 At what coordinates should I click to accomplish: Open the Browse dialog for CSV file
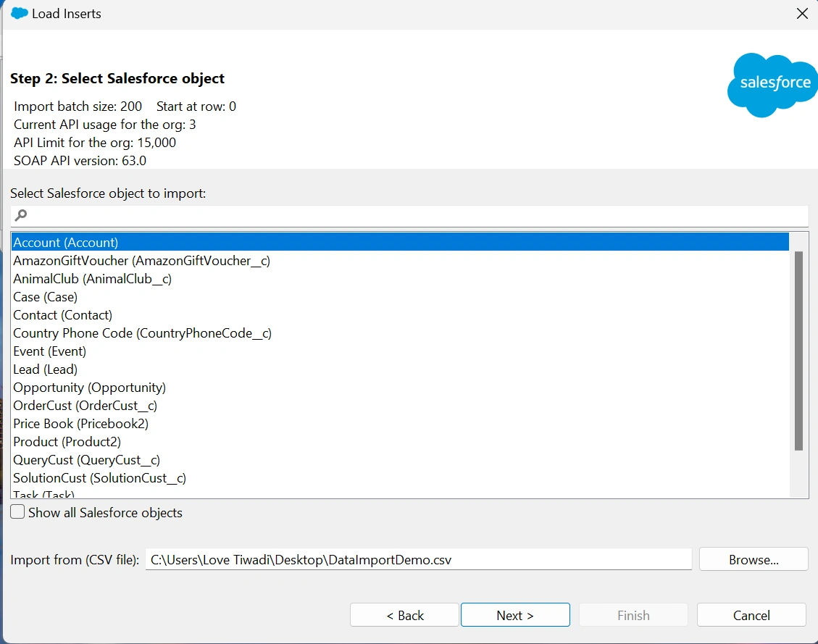(x=753, y=559)
